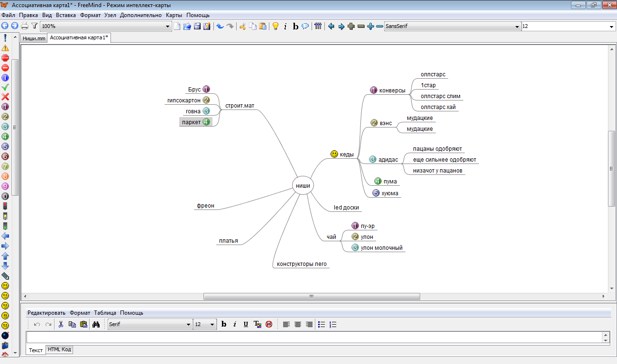This screenshot has width=617, height=364.
Task: Click the light bulb new child node icon
Action: (x=275, y=27)
